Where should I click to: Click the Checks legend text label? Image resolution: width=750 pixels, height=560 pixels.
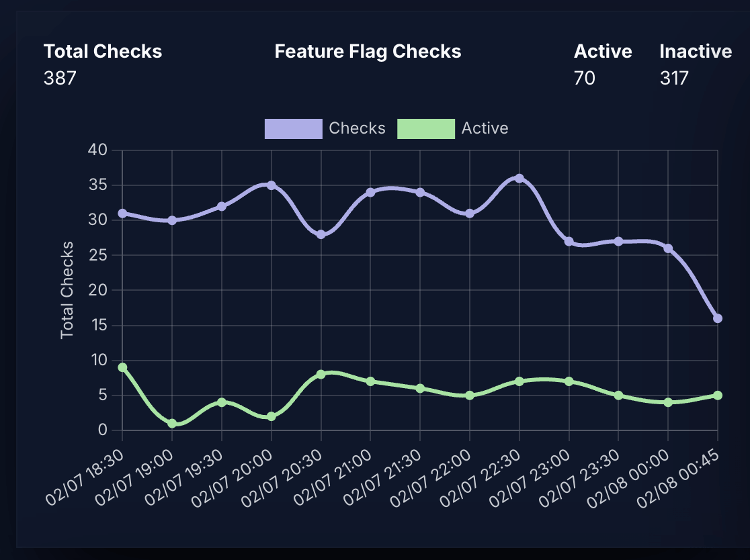(x=357, y=128)
